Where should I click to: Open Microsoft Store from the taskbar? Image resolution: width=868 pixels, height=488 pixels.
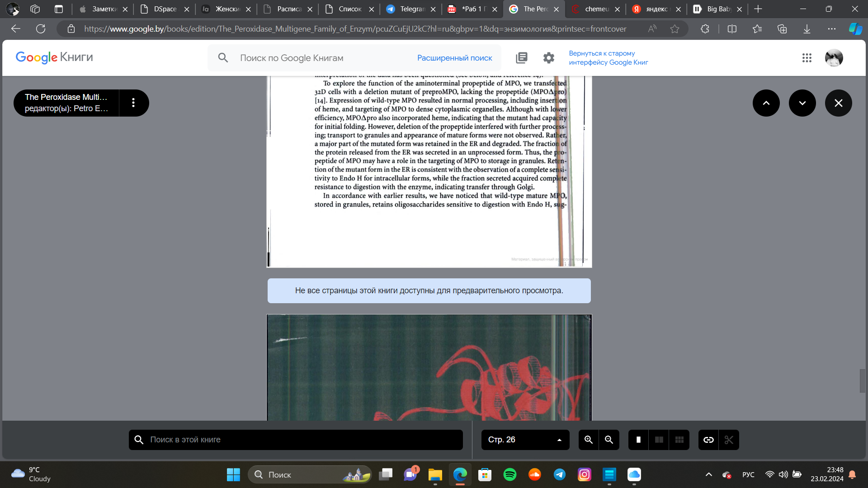click(x=485, y=474)
